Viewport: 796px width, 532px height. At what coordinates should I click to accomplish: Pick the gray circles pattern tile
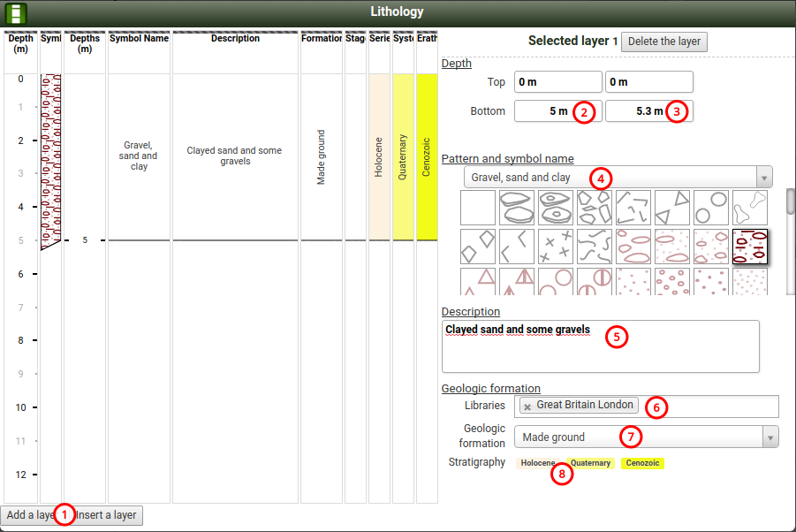(x=710, y=208)
